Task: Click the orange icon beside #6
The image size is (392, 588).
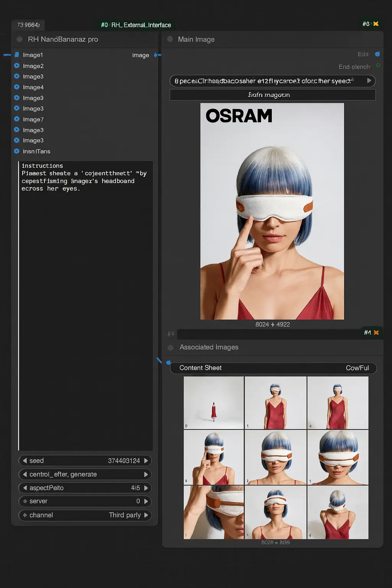Action: tap(376, 24)
